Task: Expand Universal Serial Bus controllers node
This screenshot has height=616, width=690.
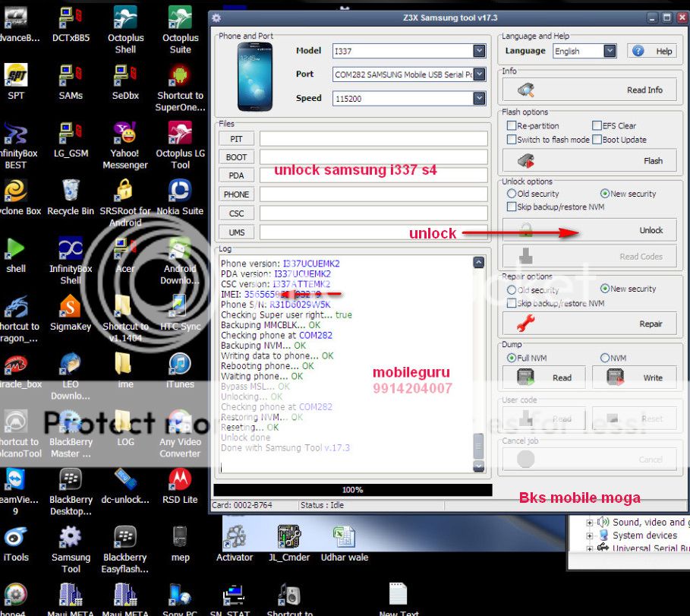Action: tap(589, 548)
